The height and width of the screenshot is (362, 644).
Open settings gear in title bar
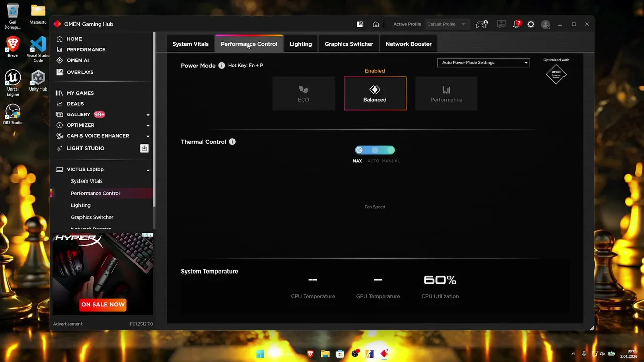coord(531,24)
